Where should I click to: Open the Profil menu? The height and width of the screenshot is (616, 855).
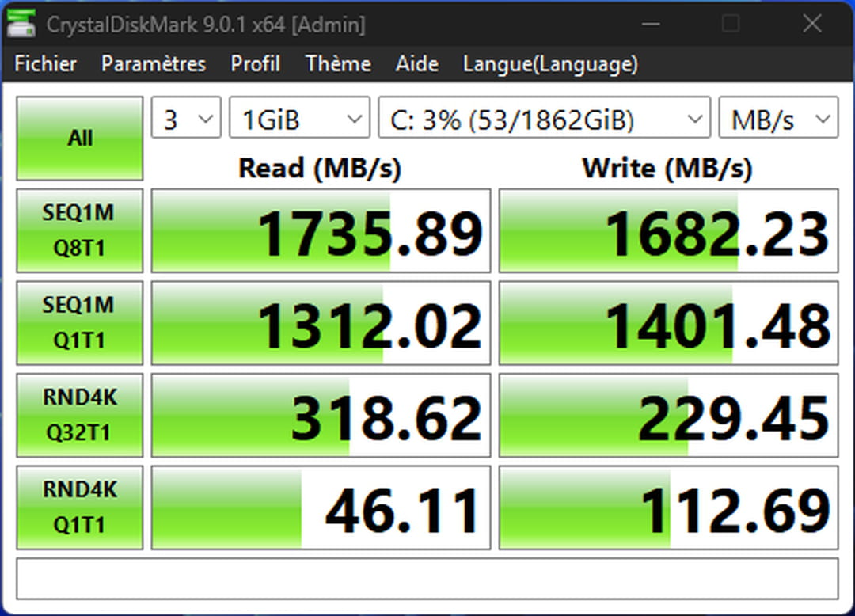click(255, 64)
